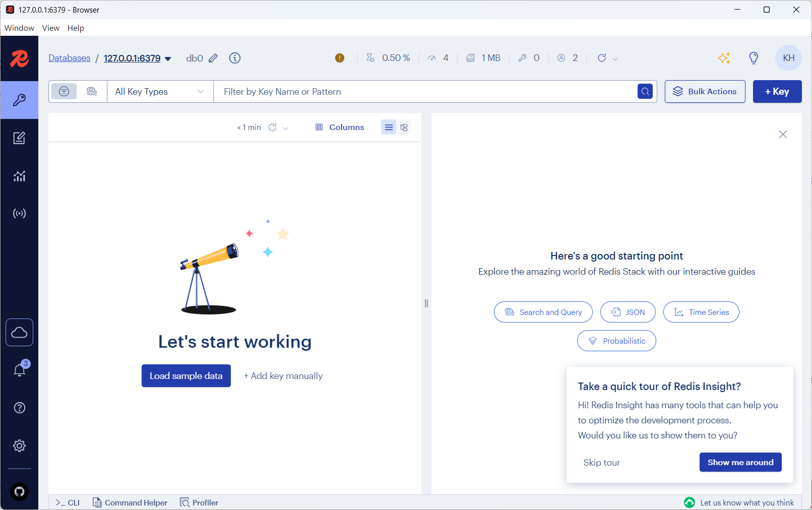Open the Search and Query guide
Screen dimensions: 812x510
point(543,312)
